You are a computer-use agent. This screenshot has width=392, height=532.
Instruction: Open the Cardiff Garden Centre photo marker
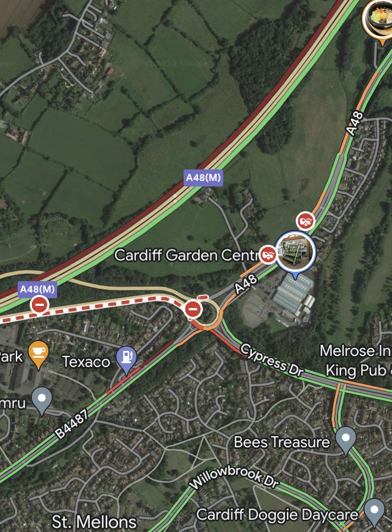tap(295, 253)
